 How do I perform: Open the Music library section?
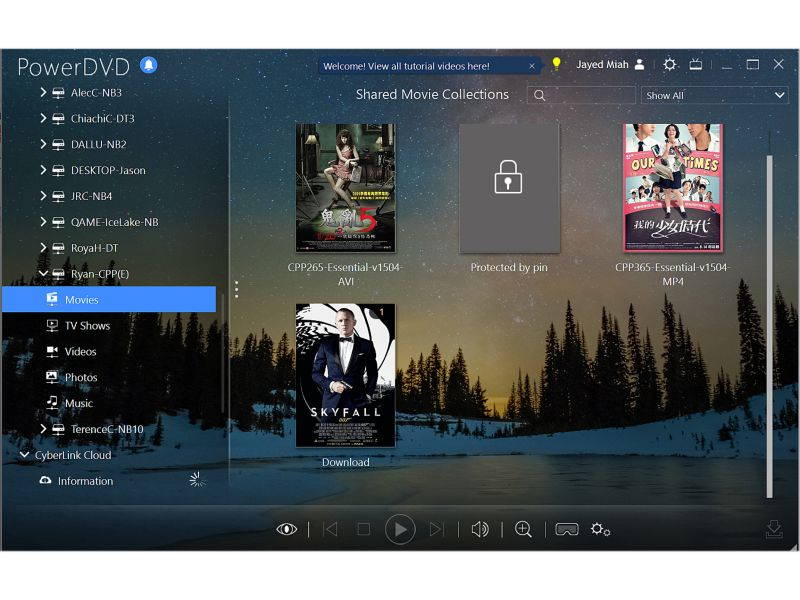point(82,402)
